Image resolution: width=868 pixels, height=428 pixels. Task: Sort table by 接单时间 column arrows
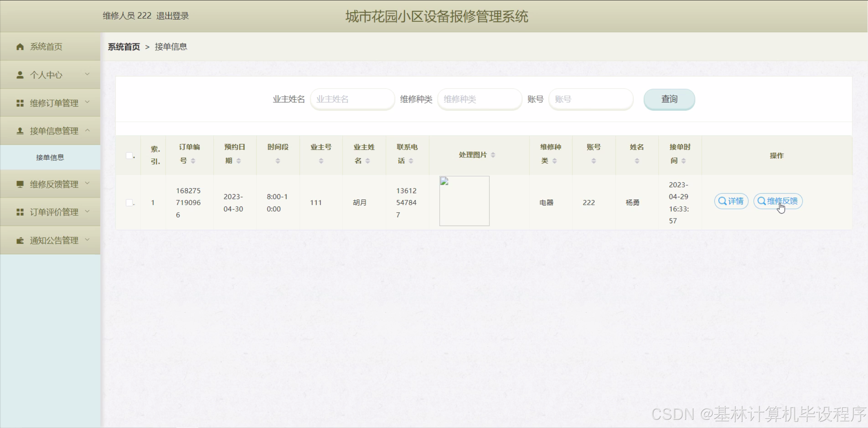(x=683, y=161)
